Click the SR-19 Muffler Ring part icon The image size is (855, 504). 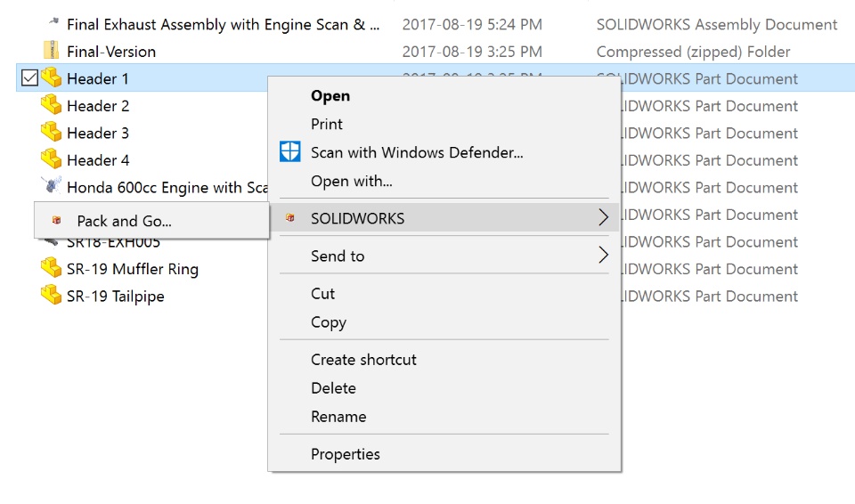click(x=52, y=268)
